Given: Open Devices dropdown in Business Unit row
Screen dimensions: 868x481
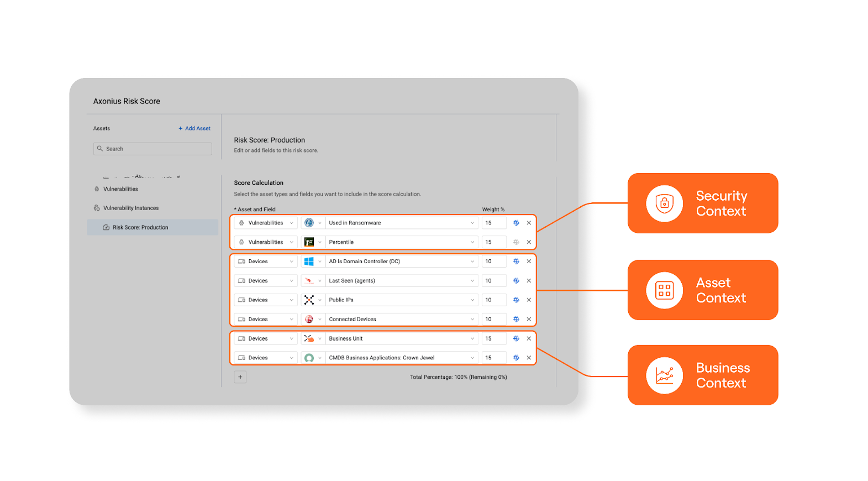Looking at the screenshot, I should pyautogui.click(x=266, y=338).
